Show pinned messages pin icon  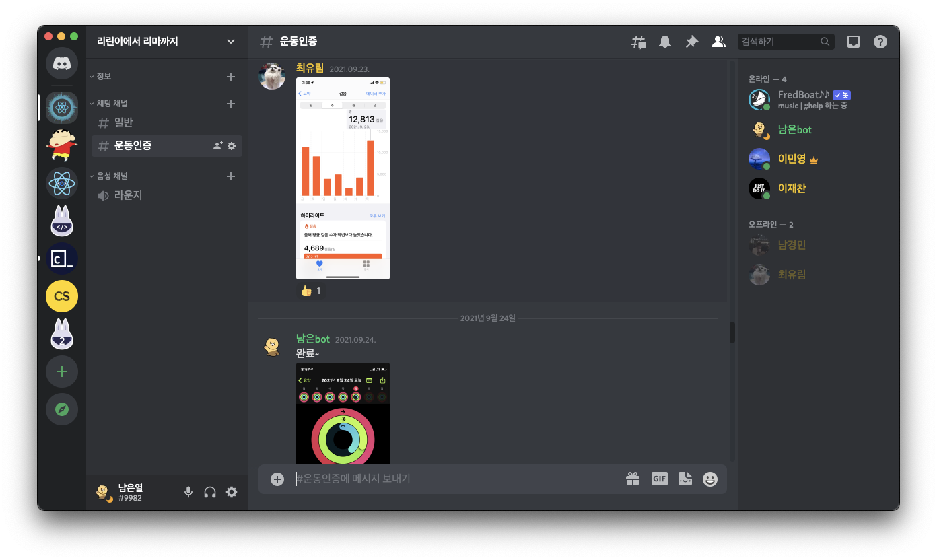click(692, 42)
